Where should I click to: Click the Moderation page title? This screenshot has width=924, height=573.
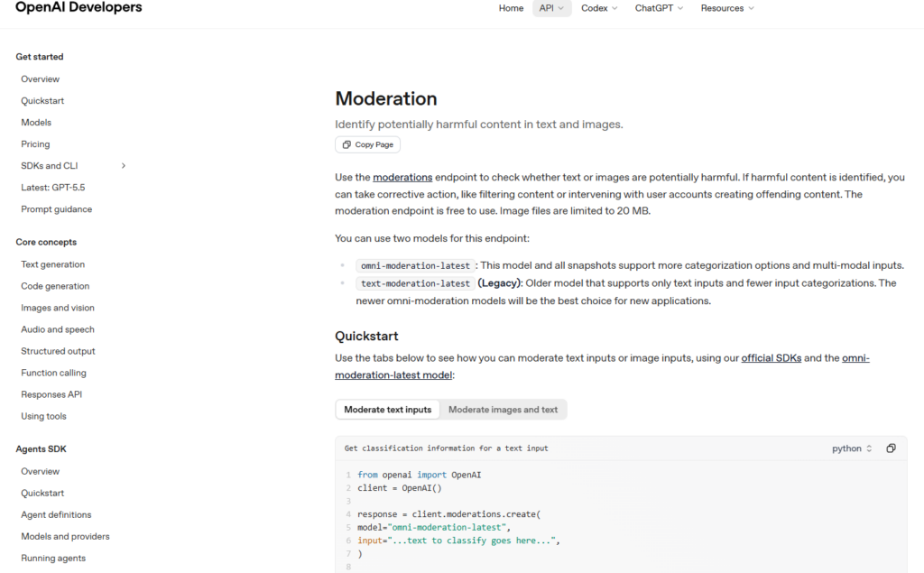pos(386,98)
